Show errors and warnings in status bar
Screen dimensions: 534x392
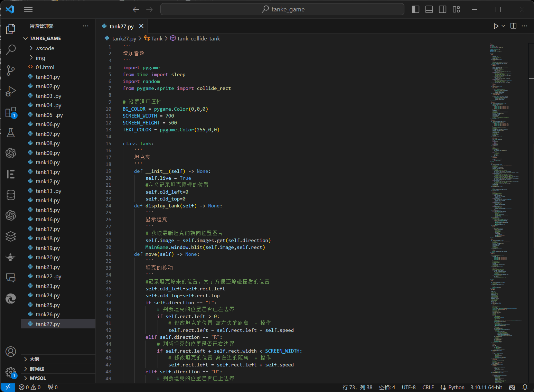tap(30, 387)
